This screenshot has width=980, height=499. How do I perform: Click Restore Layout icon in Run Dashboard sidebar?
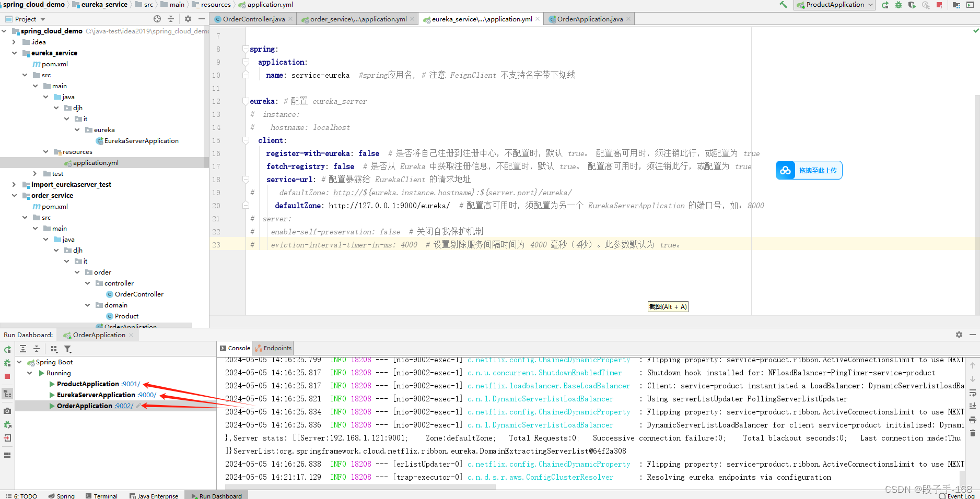point(7,455)
